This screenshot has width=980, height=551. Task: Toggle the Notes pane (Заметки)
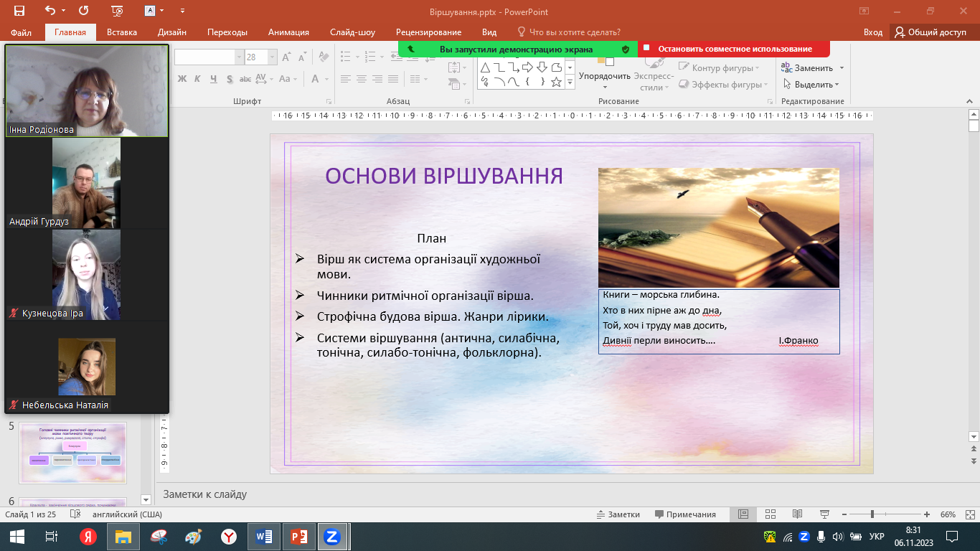[618, 514]
